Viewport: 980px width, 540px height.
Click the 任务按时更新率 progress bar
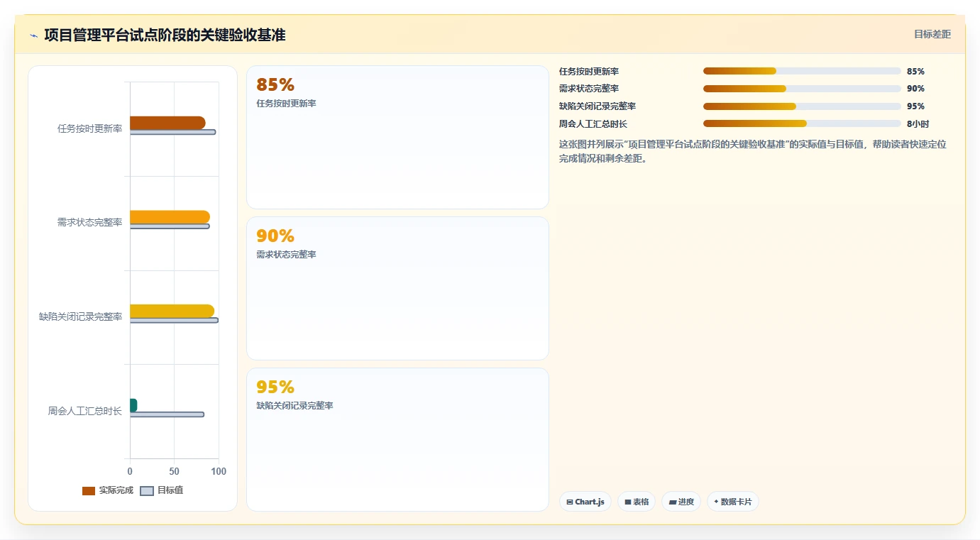tap(802, 71)
